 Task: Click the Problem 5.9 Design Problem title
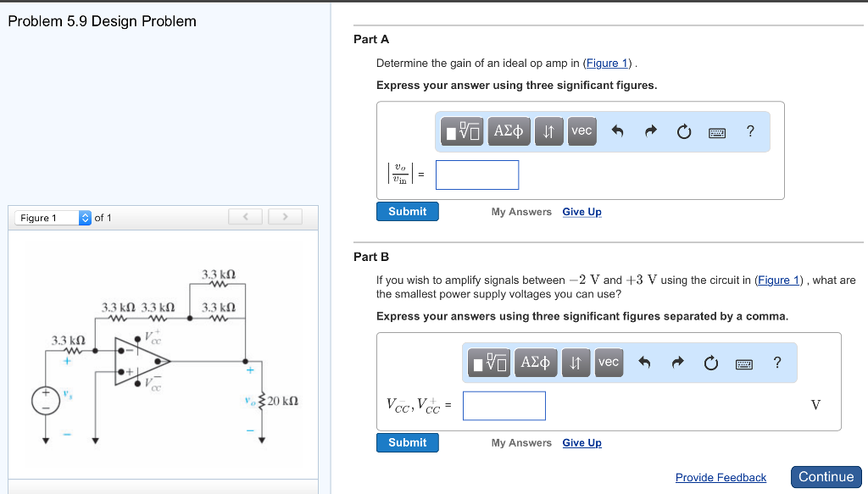pos(102,21)
